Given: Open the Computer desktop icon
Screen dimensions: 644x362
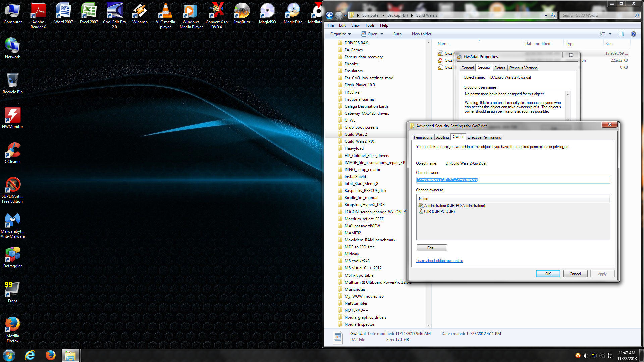Looking at the screenshot, I should pos(13,13).
